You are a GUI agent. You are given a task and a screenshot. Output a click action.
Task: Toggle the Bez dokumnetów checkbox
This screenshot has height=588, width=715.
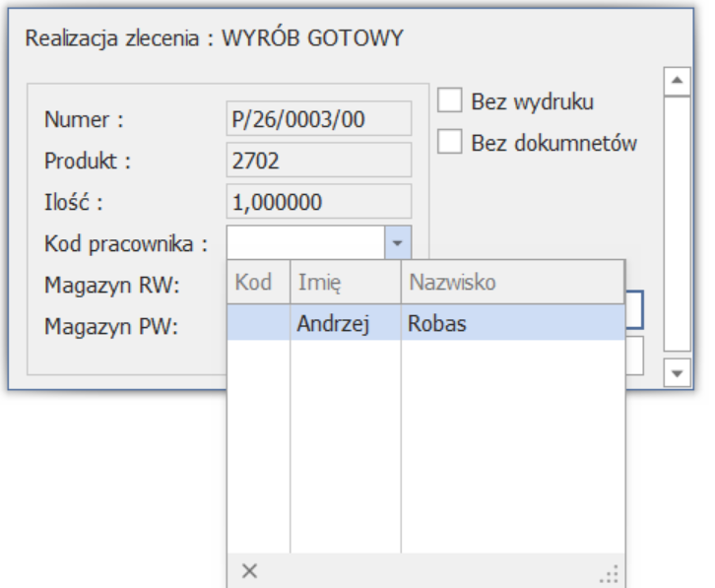(x=450, y=143)
